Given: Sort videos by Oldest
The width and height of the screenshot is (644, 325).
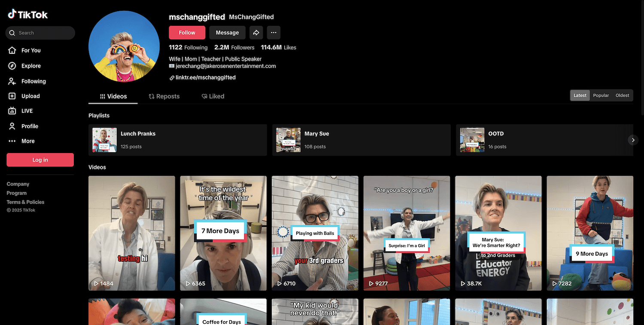Looking at the screenshot, I should (x=622, y=95).
